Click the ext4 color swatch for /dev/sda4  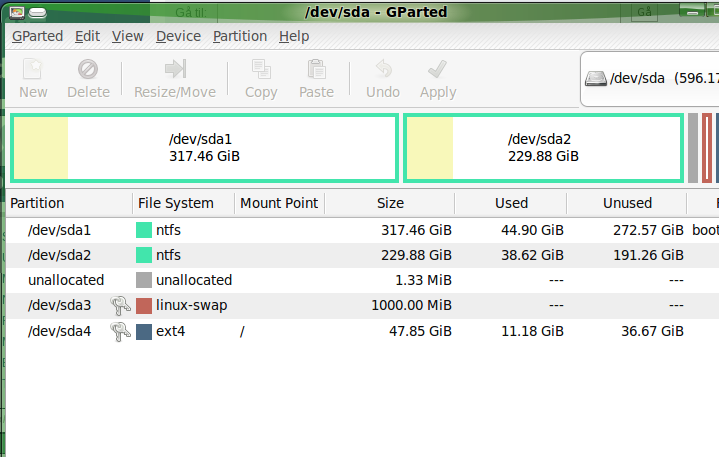(x=144, y=330)
